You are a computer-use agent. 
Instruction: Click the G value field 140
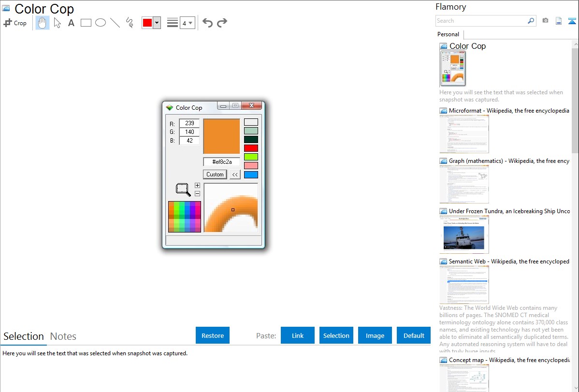[x=189, y=132]
